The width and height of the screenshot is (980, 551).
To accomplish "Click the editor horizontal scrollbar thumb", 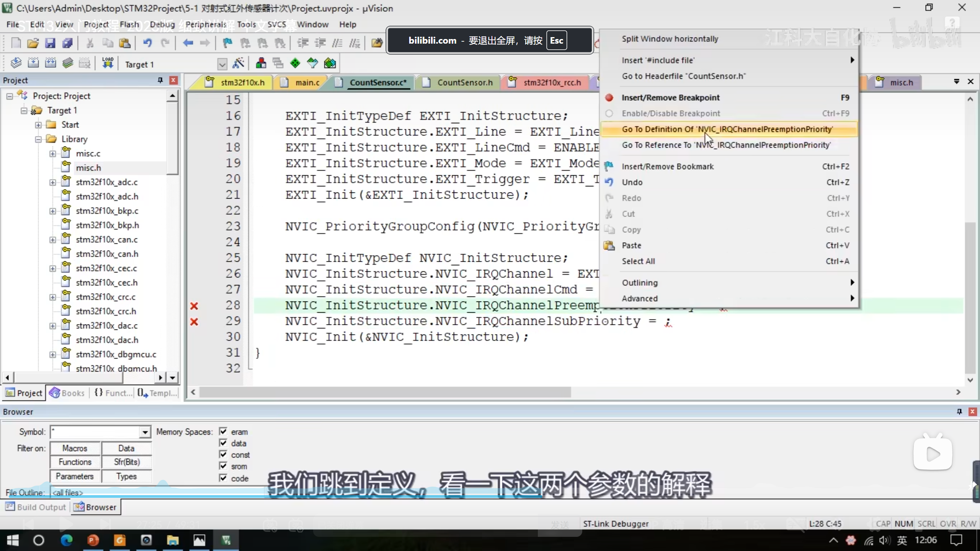I will point(385,392).
